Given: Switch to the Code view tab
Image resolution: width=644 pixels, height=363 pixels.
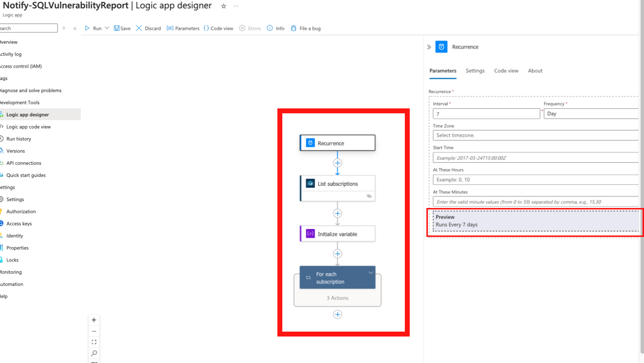Looking at the screenshot, I should pos(506,71).
